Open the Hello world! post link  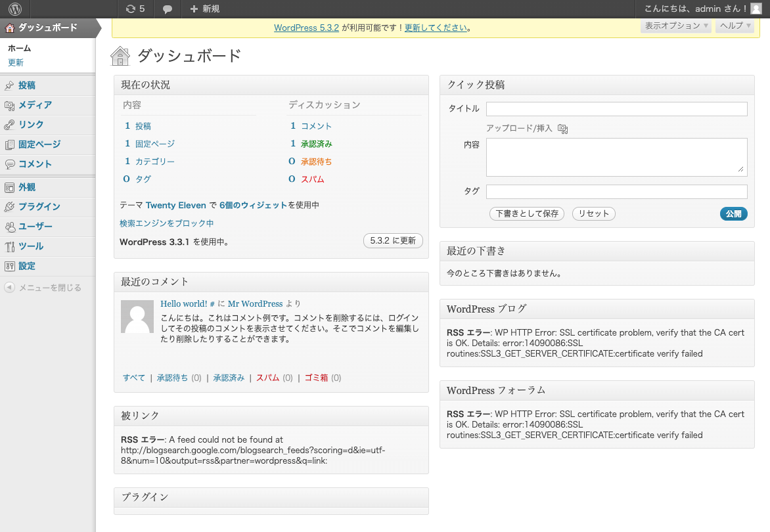point(184,304)
